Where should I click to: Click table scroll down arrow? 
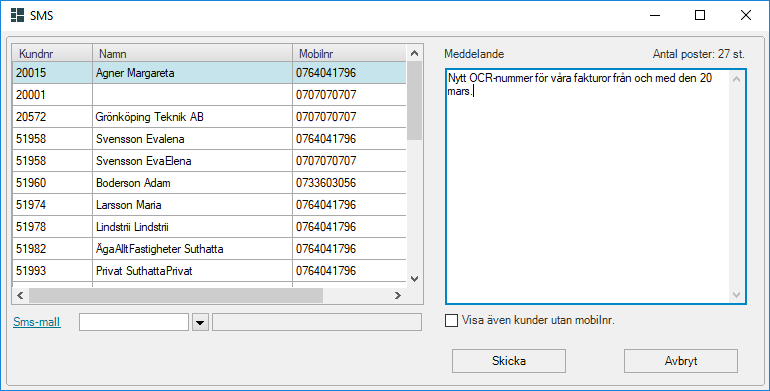tap(414, 279)
